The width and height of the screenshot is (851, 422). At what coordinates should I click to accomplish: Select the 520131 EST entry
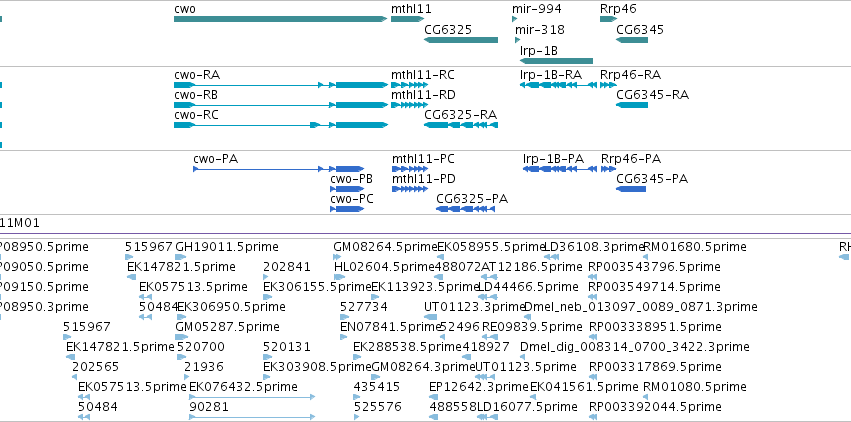point(268,357)
